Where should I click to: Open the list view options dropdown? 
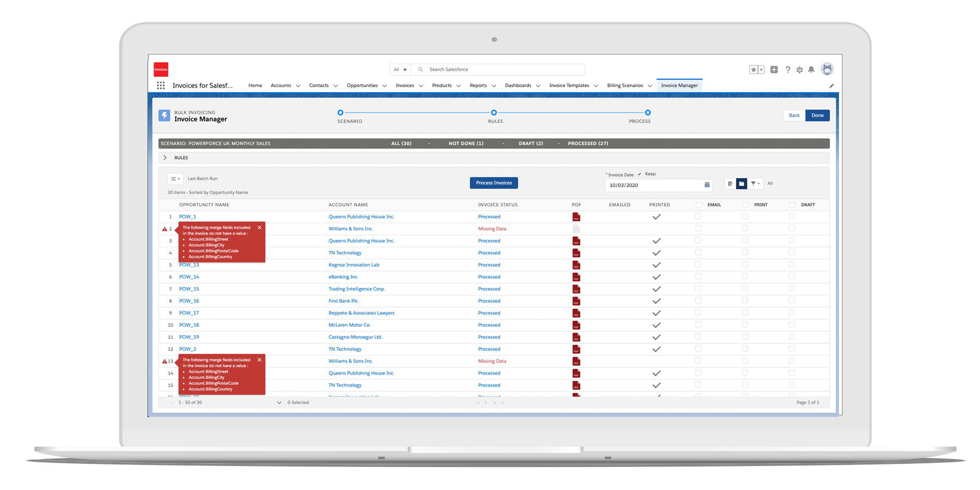175,179
